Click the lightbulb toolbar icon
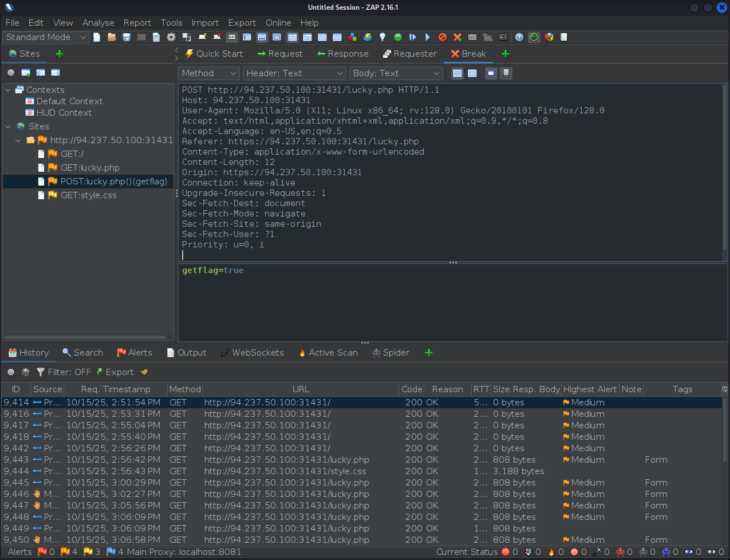 click(x=382, y=37)
